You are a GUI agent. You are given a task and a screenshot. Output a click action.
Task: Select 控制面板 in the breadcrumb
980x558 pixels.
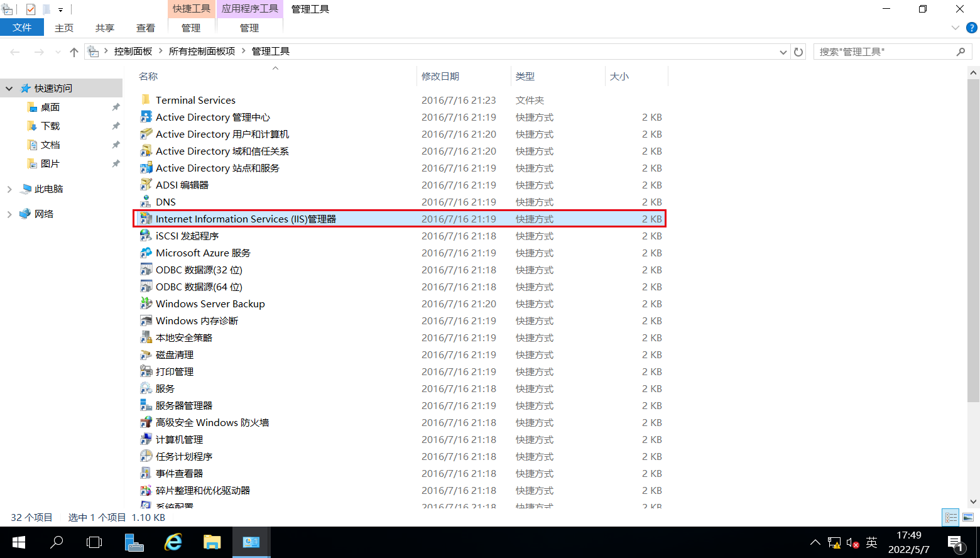(133, 52)
